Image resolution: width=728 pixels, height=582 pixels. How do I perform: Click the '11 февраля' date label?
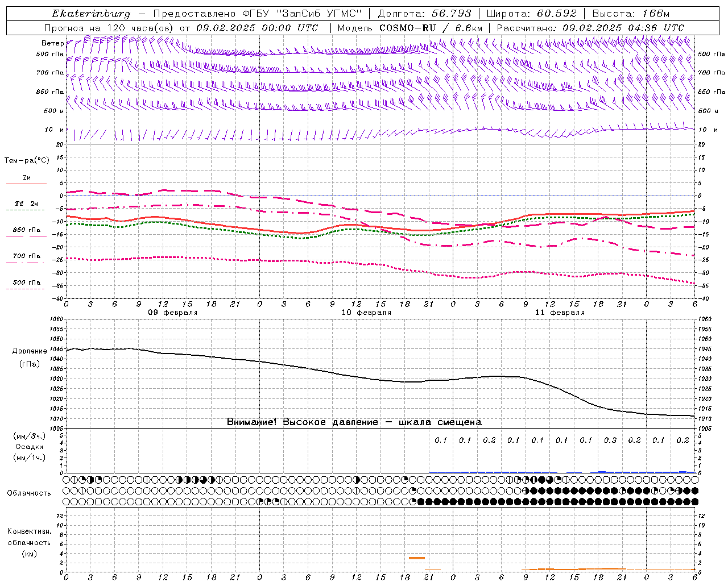(560, 313)
